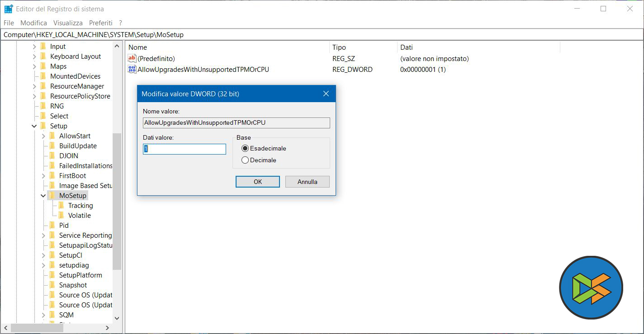Click the vertical scrollbar thumb in tree
The image size is (644, 334).
tap(117, 201)
